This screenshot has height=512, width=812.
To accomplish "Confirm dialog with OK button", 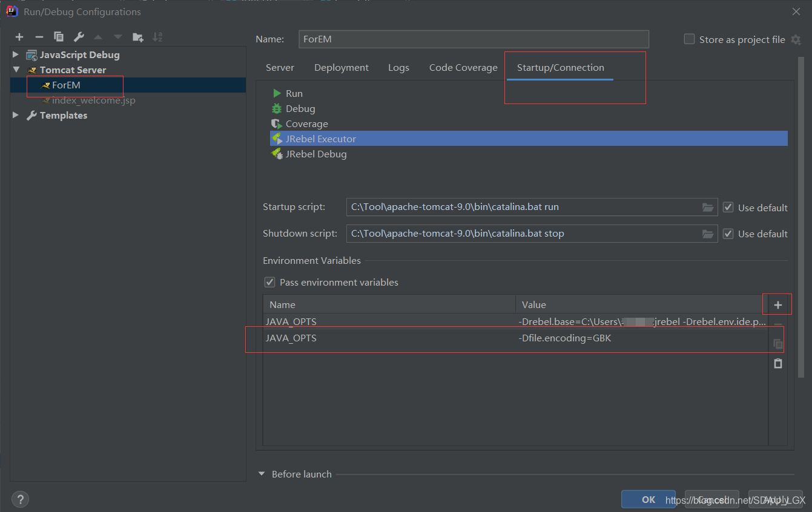I will (x=649, y=499).
